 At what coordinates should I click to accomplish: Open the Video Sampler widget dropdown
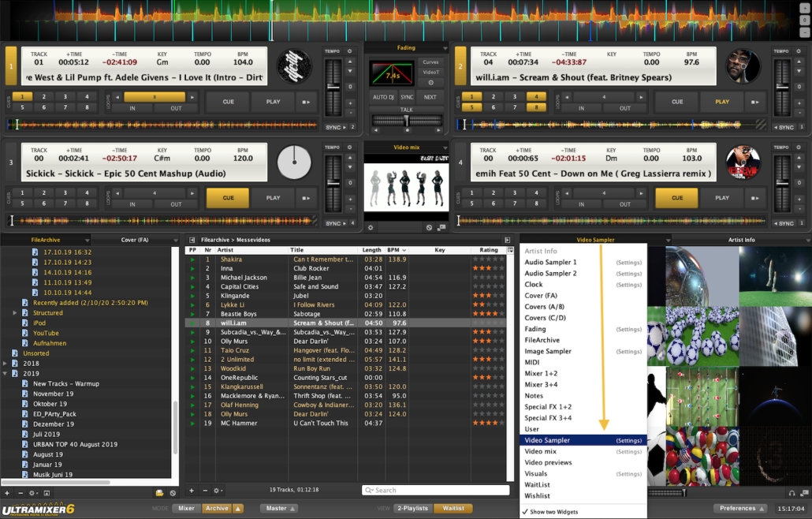[x=668, y=240]
